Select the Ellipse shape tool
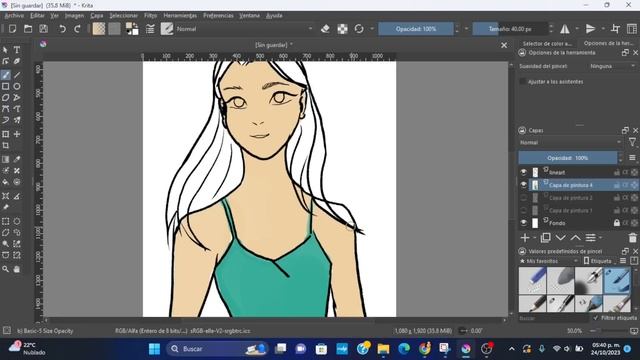The width and height of the screenshot is (640, 360). (x=17, y=87)
